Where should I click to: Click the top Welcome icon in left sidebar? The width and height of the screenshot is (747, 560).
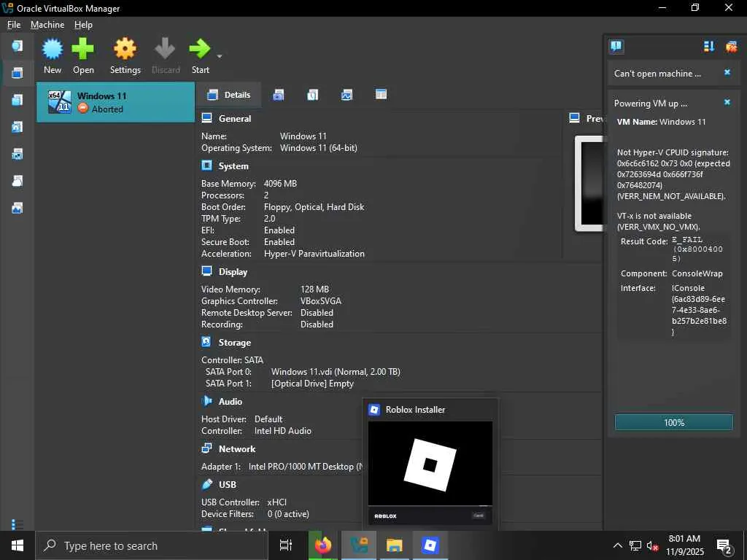click(18, 46)
